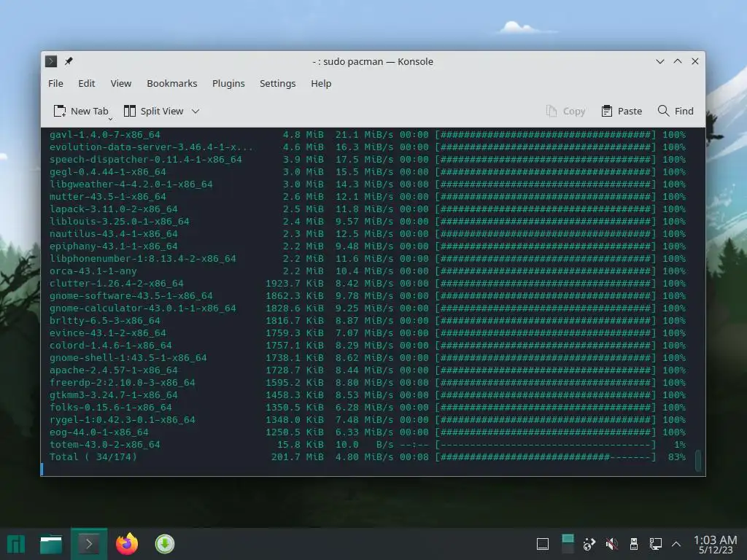Show hidden system tray icons

676,544
